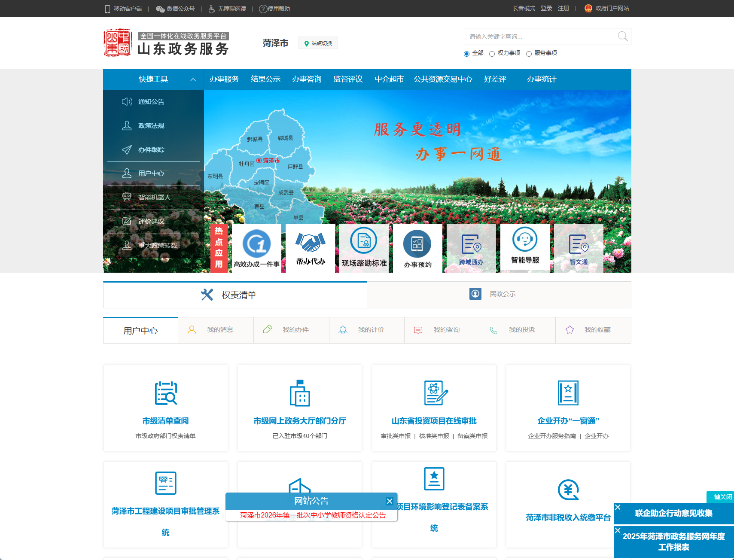The image size is (734, 560).
Task: Select the 办件跟踪 tracking icon
Action: coord(127,150)
